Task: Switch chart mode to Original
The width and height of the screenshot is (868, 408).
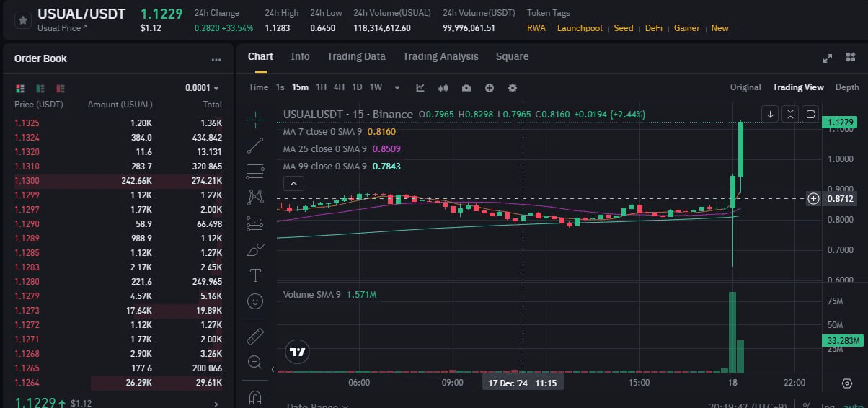Action: click(745, 87)
